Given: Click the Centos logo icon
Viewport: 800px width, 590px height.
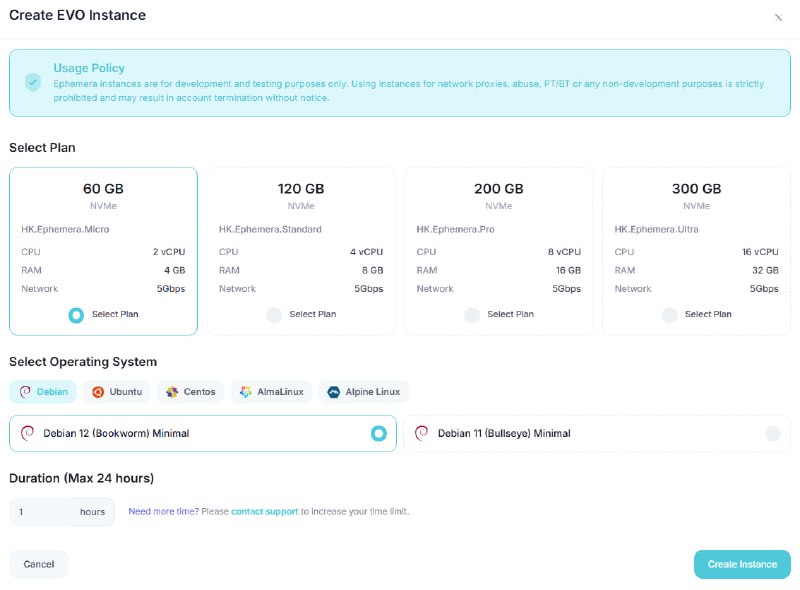Looking at the screenshot, I should point(172,392).
